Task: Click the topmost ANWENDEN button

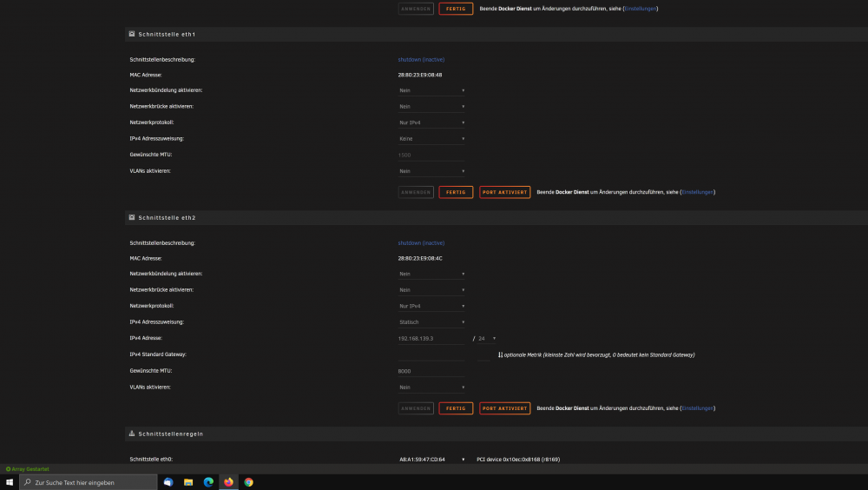Action: (x=416, y=9)
